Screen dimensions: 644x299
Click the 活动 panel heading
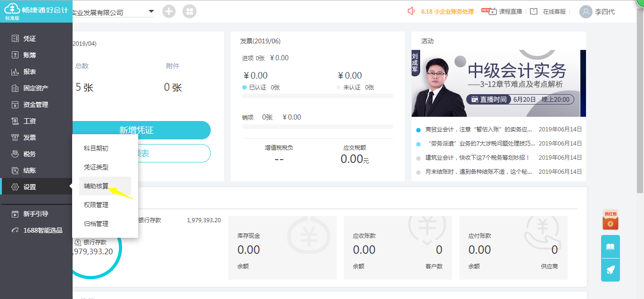[427, 41]
